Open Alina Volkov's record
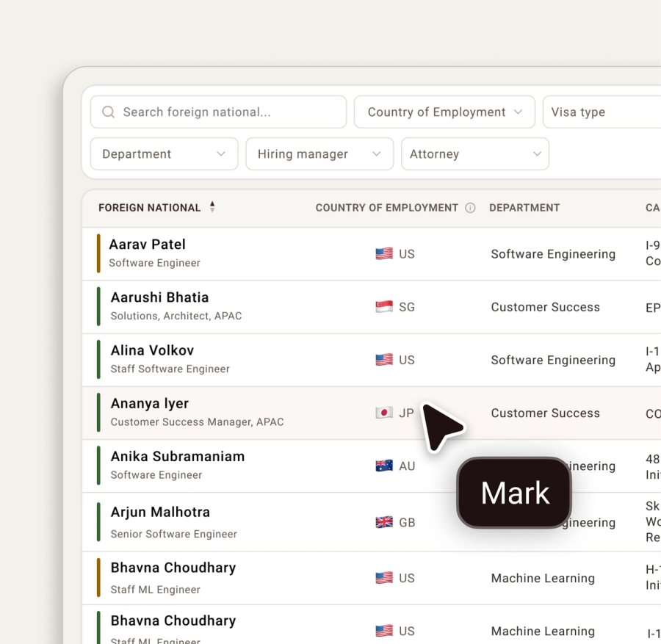The width and height of the screenshot is (661, 644). pyautogui.click(x=152, y=351)
